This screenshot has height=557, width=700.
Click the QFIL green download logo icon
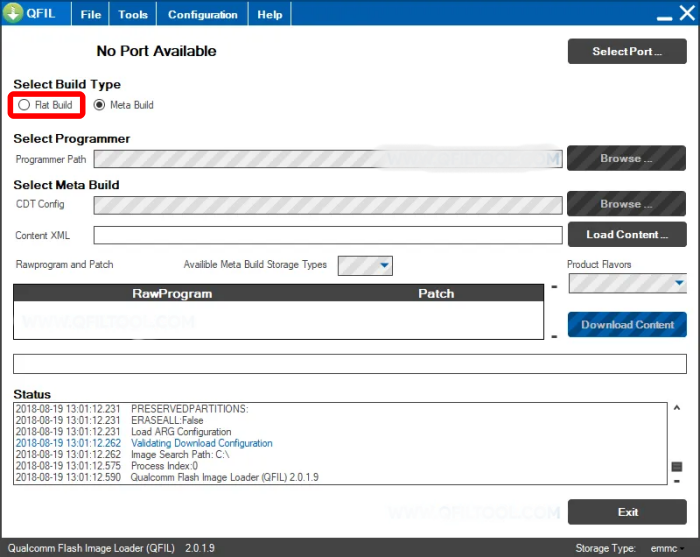pyautogui.click(x=13, y=12)
